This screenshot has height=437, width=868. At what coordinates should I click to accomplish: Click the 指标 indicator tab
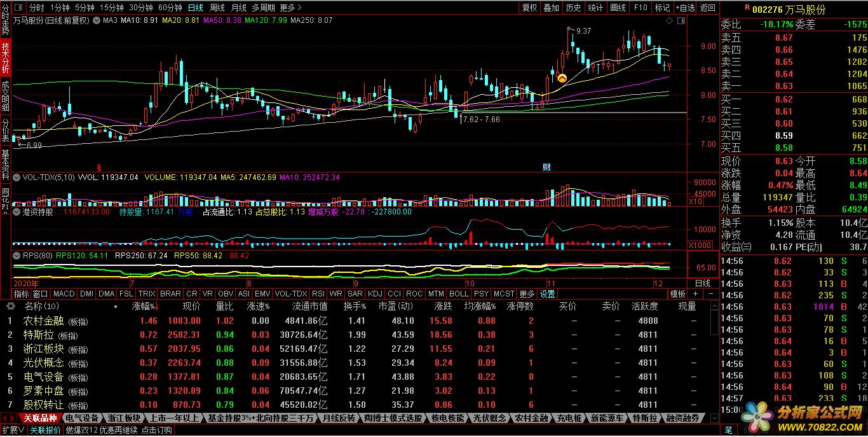(22, 294)
